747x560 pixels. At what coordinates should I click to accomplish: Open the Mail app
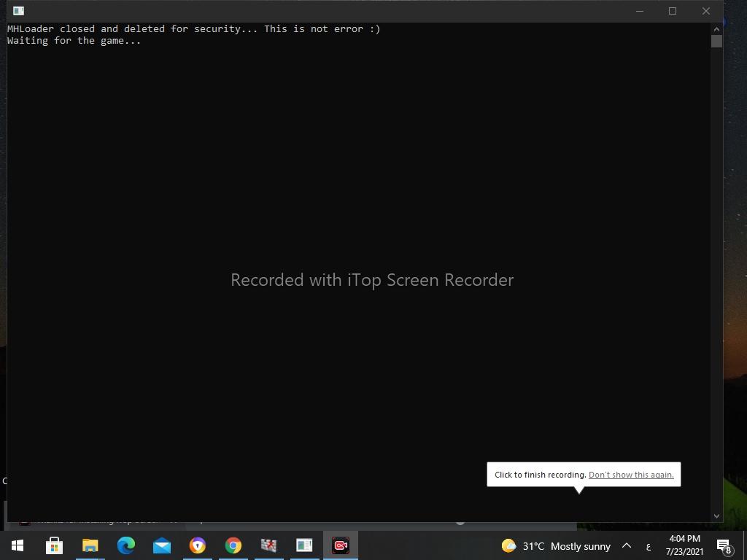point(162,545)
